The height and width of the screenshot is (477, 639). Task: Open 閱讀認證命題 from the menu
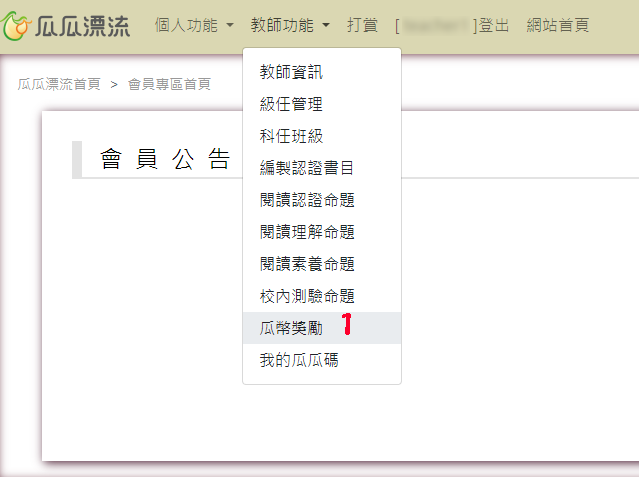click(x=322, y=200)
